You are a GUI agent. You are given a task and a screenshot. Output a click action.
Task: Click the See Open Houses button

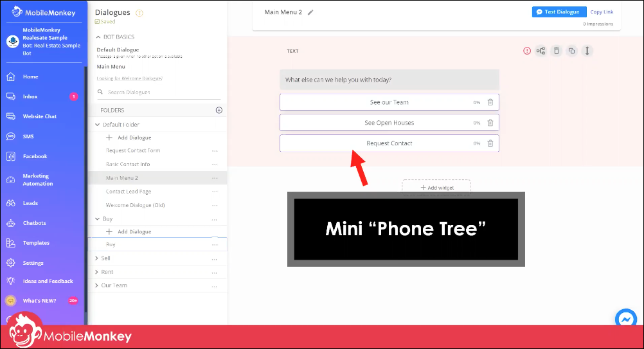point(389,123)
